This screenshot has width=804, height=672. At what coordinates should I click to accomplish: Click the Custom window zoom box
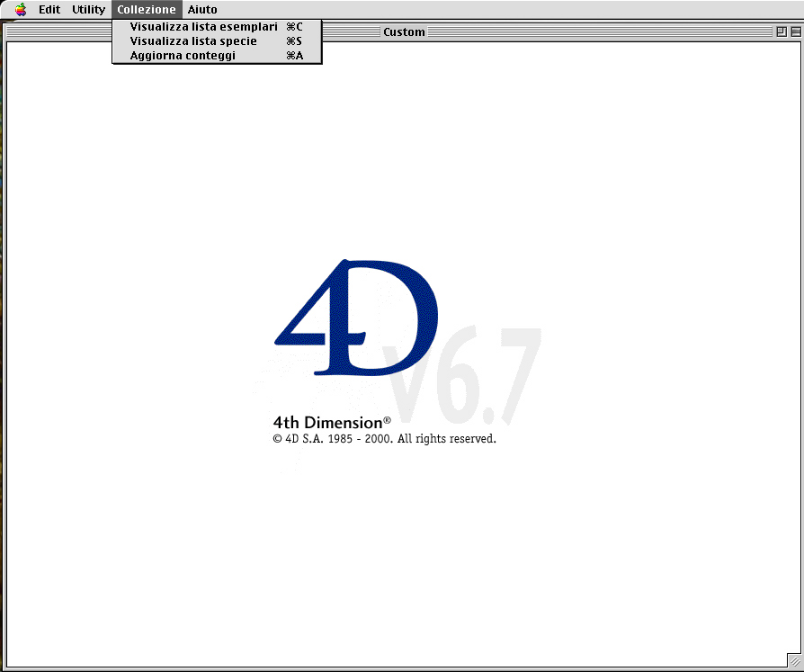782,31
